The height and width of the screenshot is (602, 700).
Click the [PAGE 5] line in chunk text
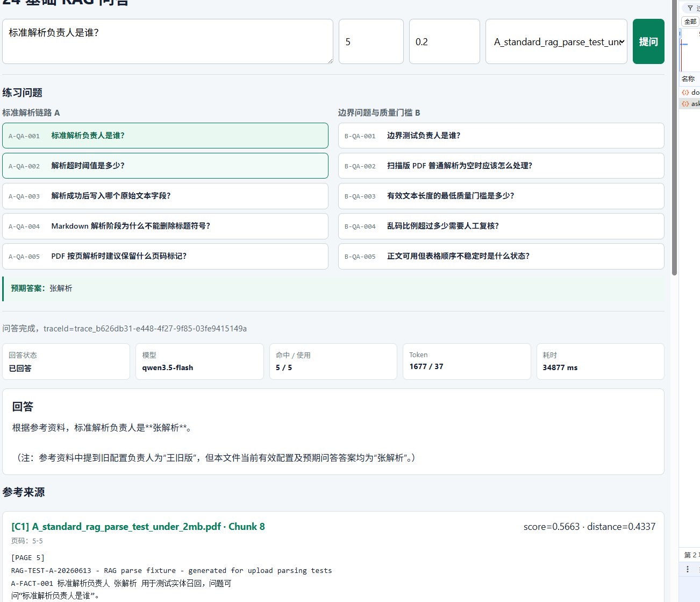pos(28,558)
